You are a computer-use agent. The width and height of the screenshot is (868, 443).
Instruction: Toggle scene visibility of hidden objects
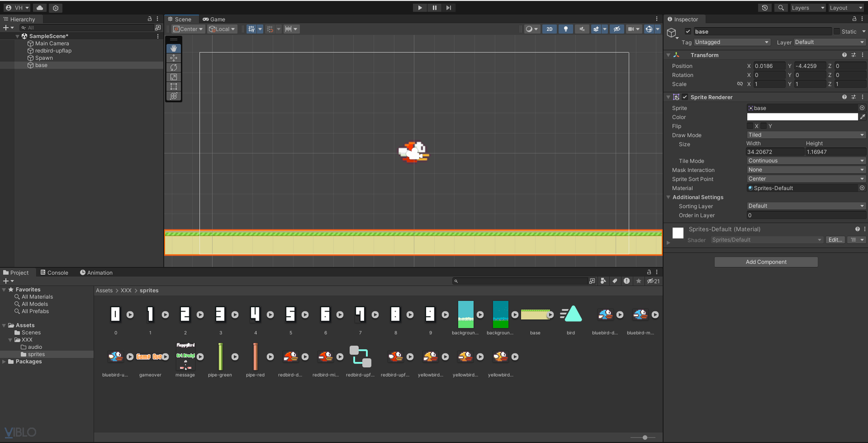coord(617,29)
